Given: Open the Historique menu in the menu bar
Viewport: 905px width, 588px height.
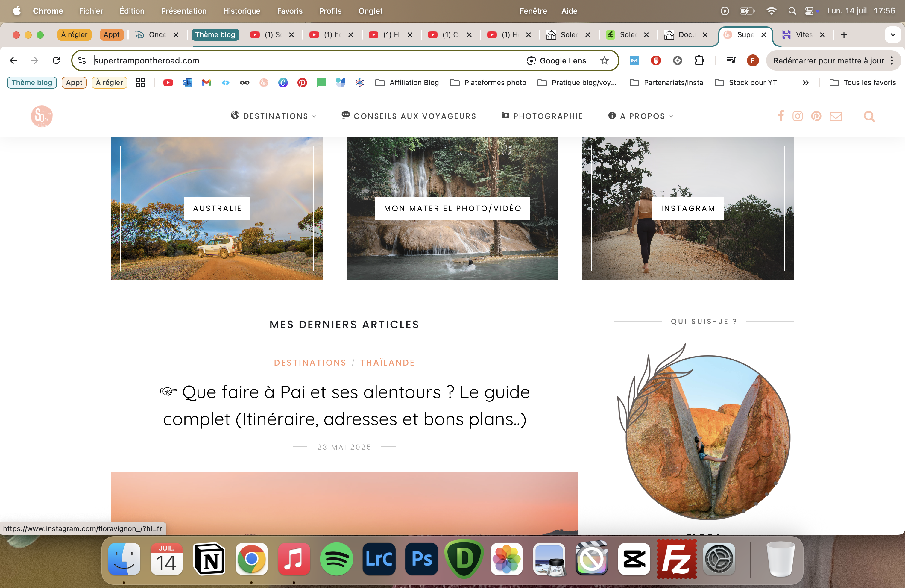Looking at the screenshot, I should click(242, 11).
